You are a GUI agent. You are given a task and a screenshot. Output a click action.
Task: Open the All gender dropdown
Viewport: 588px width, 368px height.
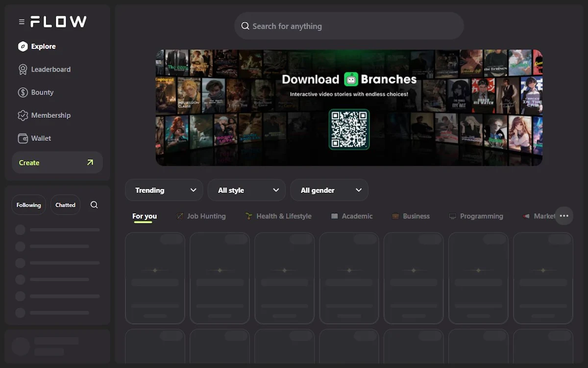pyautogui.click(x=329, y=190)
